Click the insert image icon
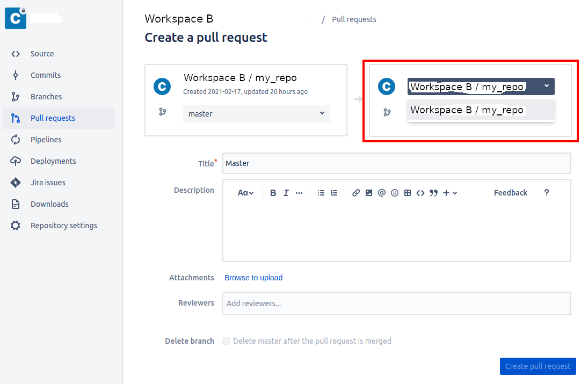Viewport: 588px width, 384px height. tap(369, 193)
